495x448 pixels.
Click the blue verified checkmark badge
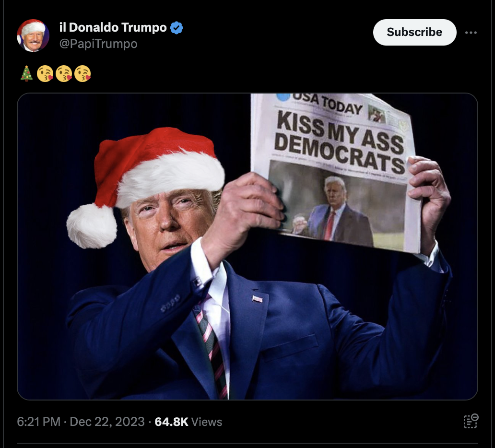[177, 28]
